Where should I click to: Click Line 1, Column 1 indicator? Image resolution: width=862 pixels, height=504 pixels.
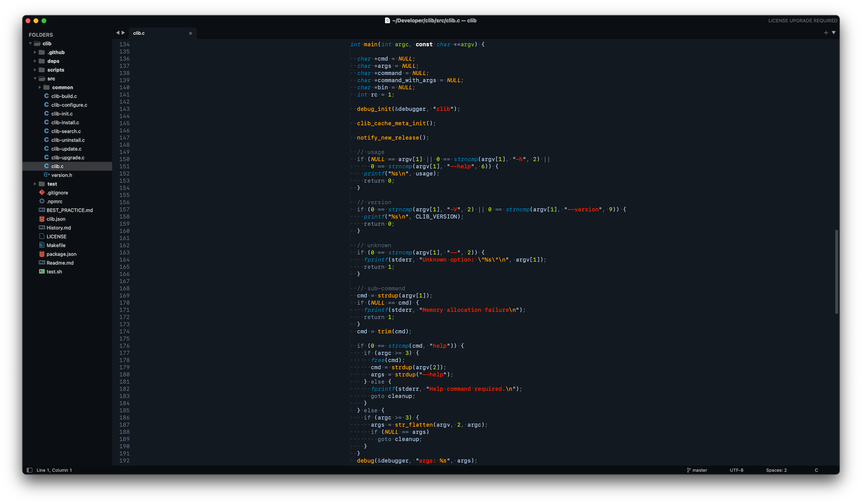54,470
